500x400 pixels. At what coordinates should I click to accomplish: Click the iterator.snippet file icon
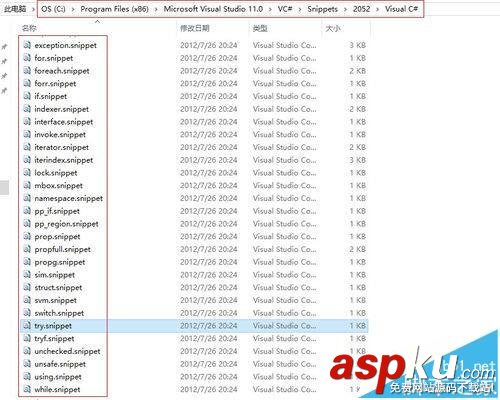(27, 147)
